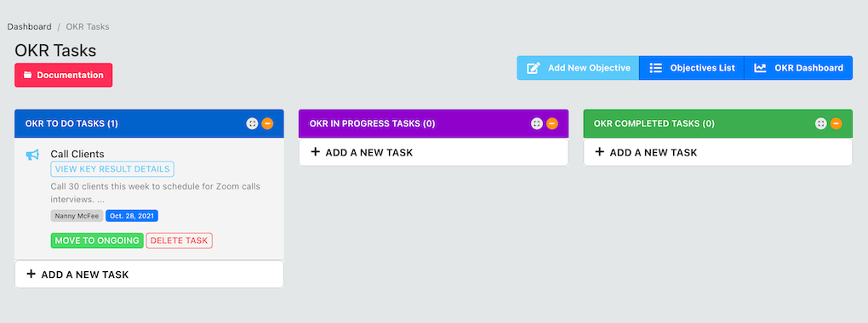The width and height of the screenshot is (868, 323).
Task: Click fullscreen icon in Completed Tasks header
Action: pos(821,123)
